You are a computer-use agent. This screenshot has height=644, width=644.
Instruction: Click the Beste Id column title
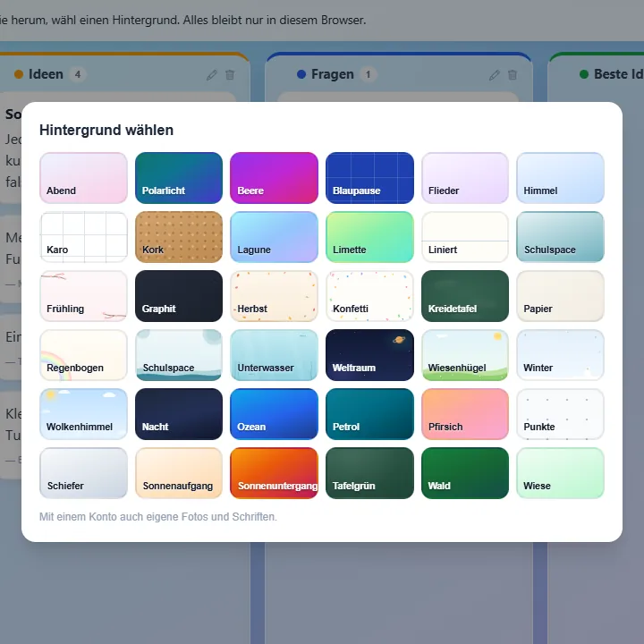[619, 74]
